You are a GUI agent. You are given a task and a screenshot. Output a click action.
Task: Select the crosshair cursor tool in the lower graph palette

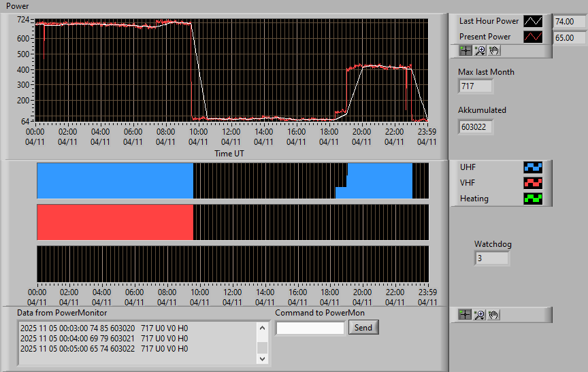coord(465,315)
